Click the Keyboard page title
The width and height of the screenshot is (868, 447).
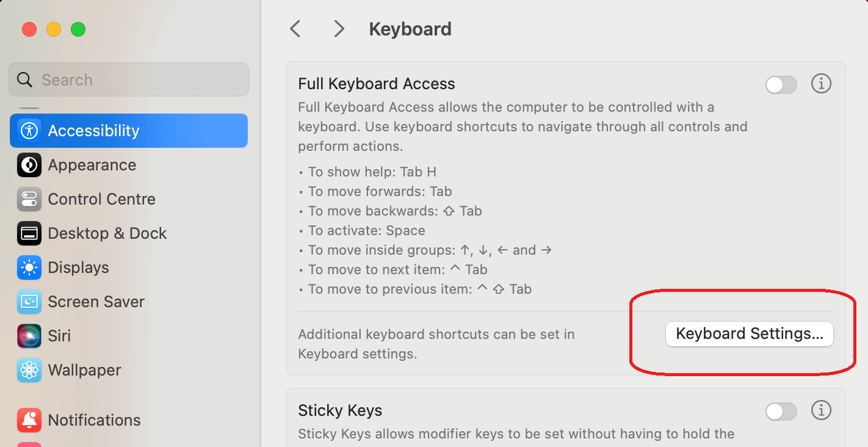point(410,29)
